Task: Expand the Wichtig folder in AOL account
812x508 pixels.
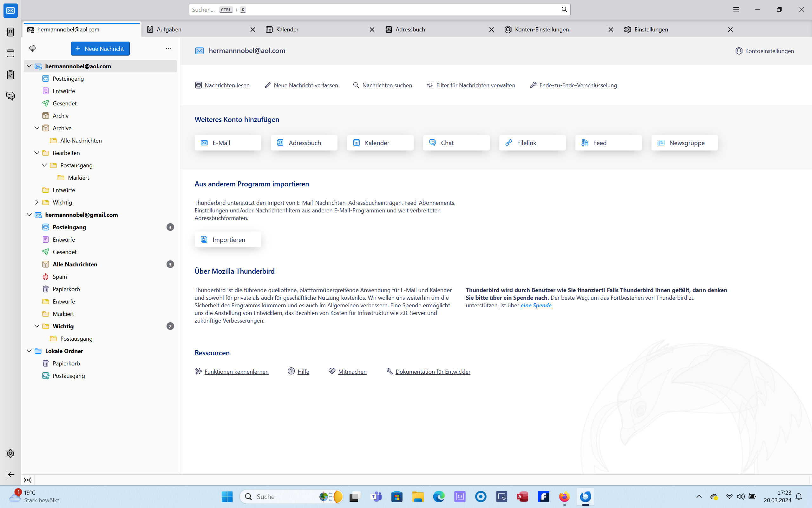Action: click(x=37, y=202)
